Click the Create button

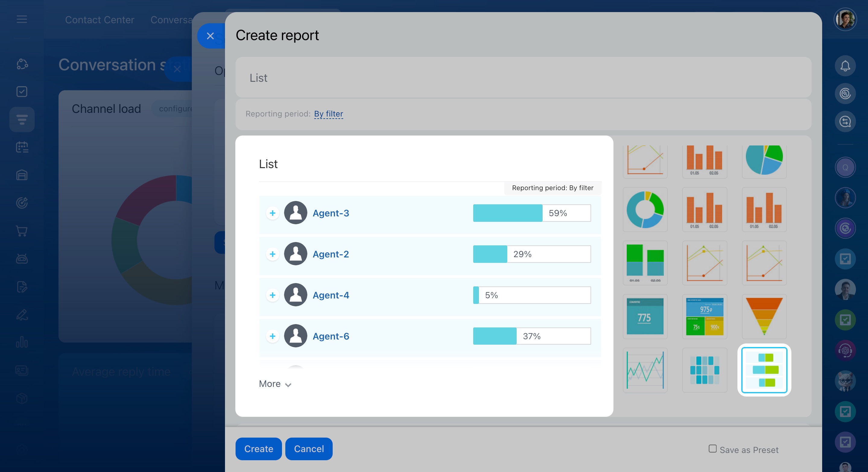click(x=258, y=449)
